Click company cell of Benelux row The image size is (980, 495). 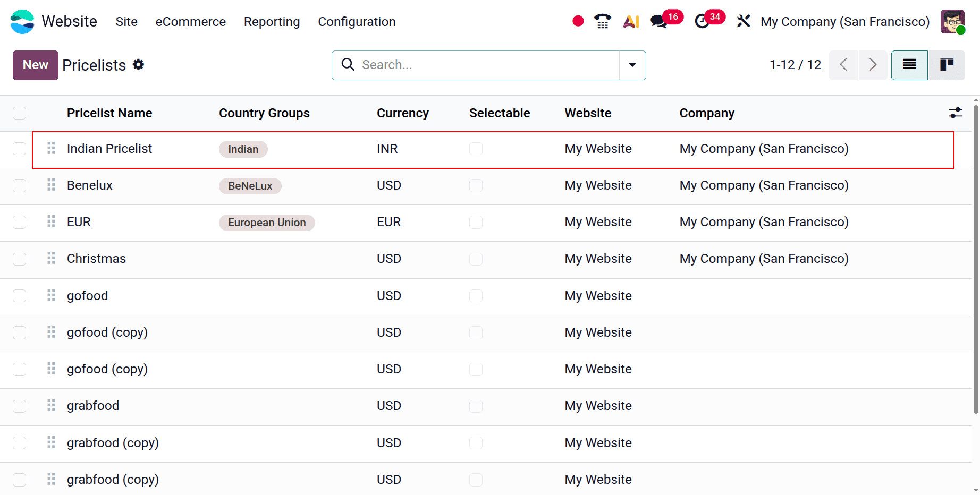(764, 185)
